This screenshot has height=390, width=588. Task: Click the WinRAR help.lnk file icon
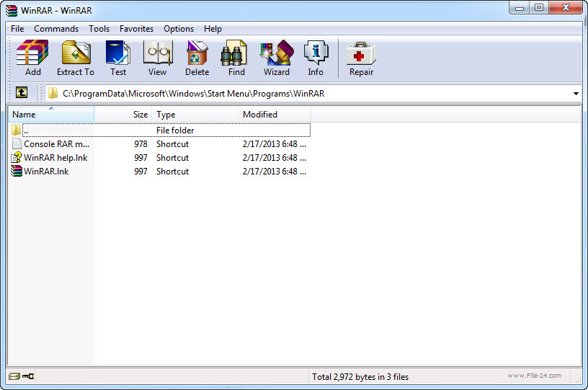pyautogui.click(x=17, y=157)
